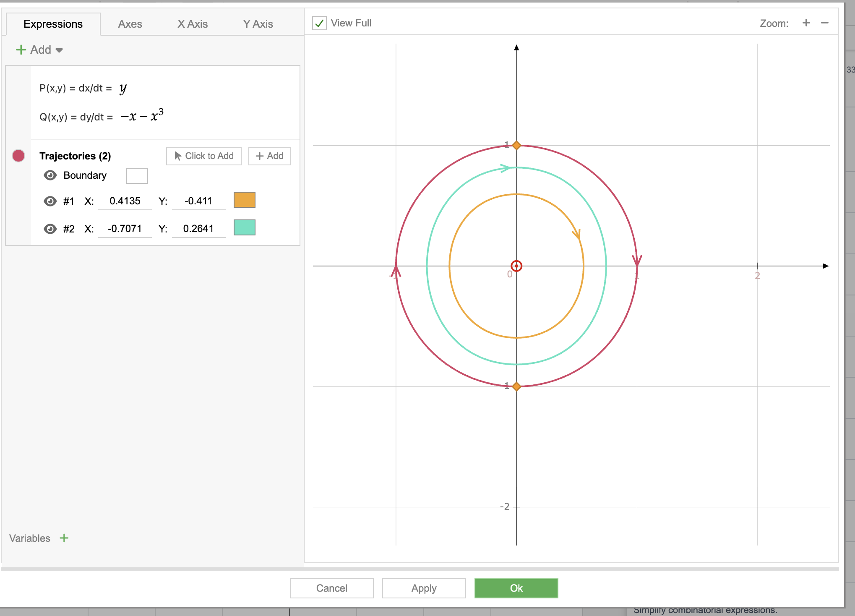Hide trajectory #2 with eye icon
Screen dimensions: 855x616
(x=50, y=229)
